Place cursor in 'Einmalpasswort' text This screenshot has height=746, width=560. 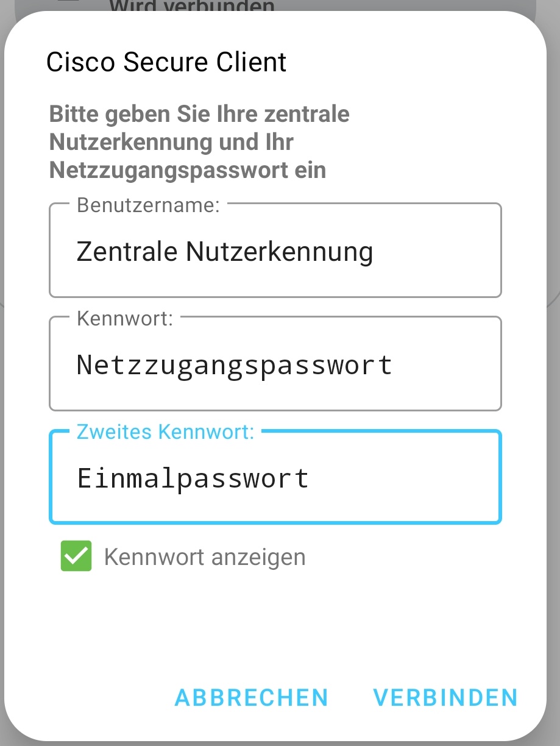click(193, 478)
